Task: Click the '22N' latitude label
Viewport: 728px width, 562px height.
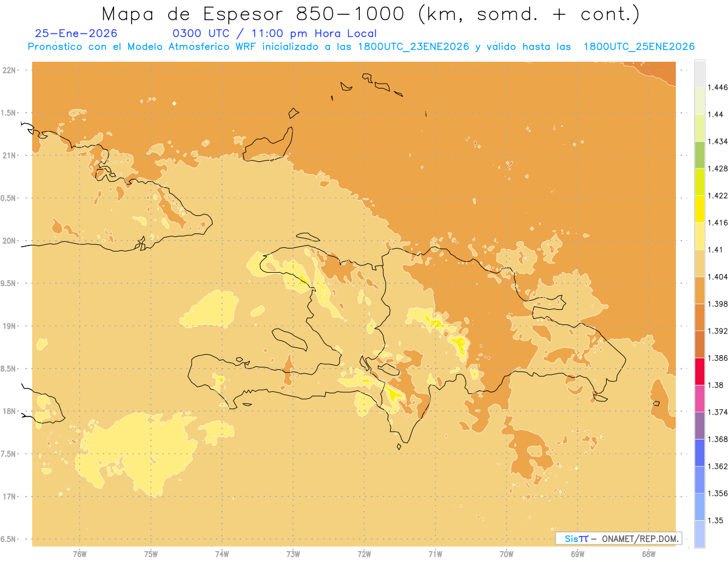Action: coord(10,70)
